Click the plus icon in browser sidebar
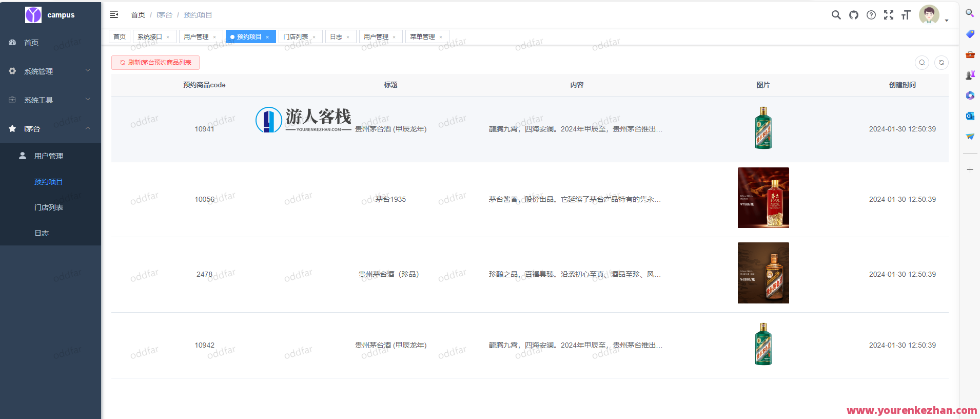The height and width of the screenshot is (419, 980). tap(970, 169)
